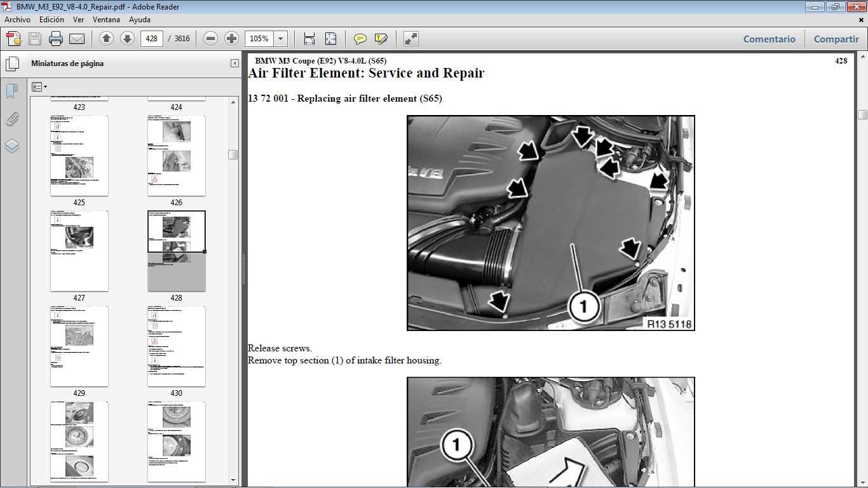Select the page thumbnails panel icon

click(x=12, y=64)
